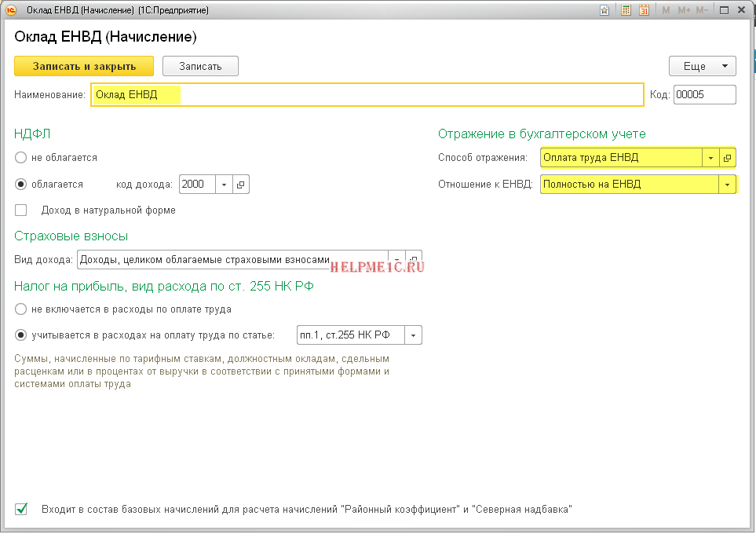Open the income code 2000 reference form
Screen dimensions: 756x534
(x=241, y=185)
